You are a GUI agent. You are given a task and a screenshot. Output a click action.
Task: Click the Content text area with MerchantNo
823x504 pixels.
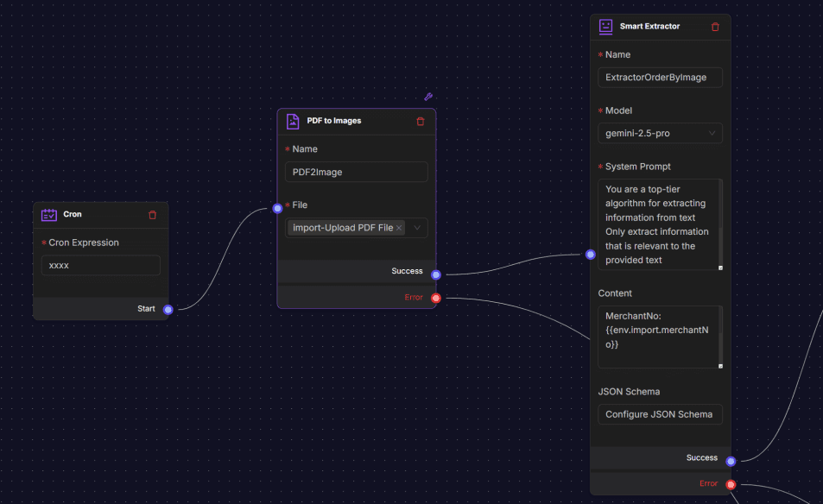(658, 337)
